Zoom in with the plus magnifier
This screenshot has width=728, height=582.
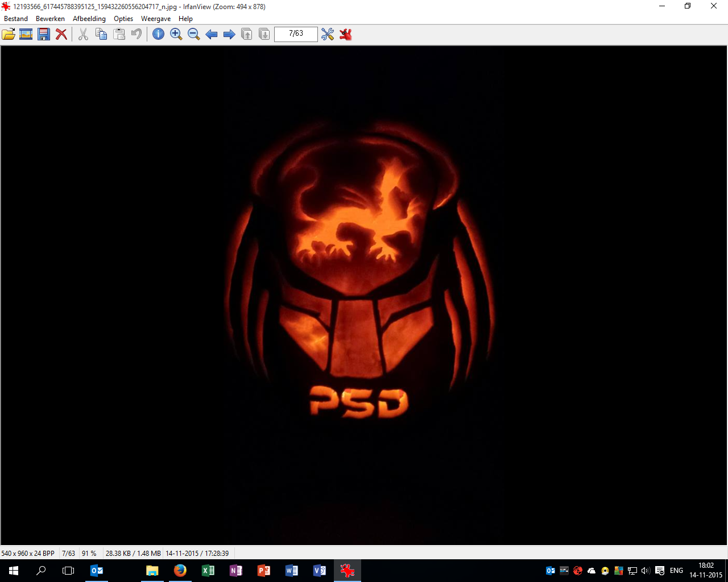176,34
